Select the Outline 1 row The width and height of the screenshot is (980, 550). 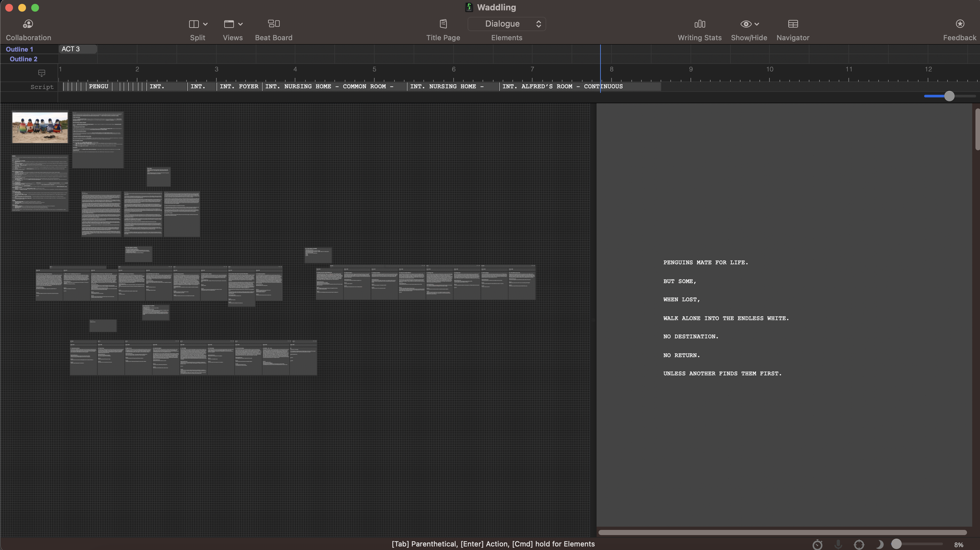(x=19, y=49)
